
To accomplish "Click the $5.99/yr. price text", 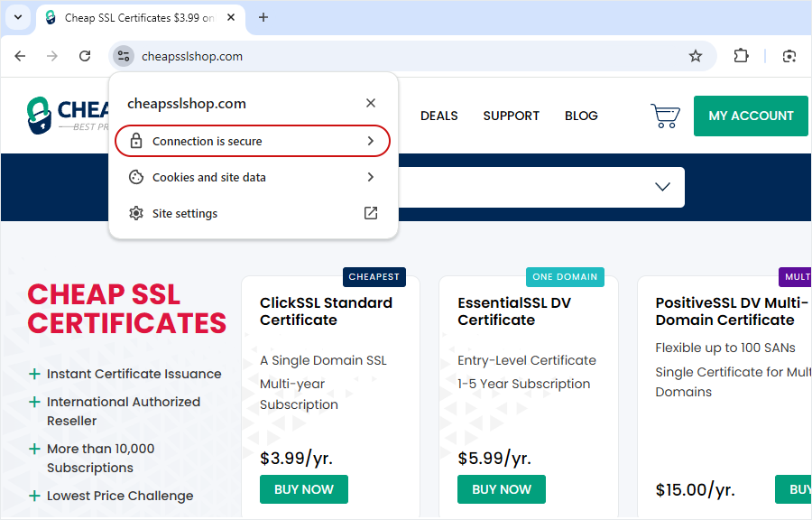I will coord(494,458).
